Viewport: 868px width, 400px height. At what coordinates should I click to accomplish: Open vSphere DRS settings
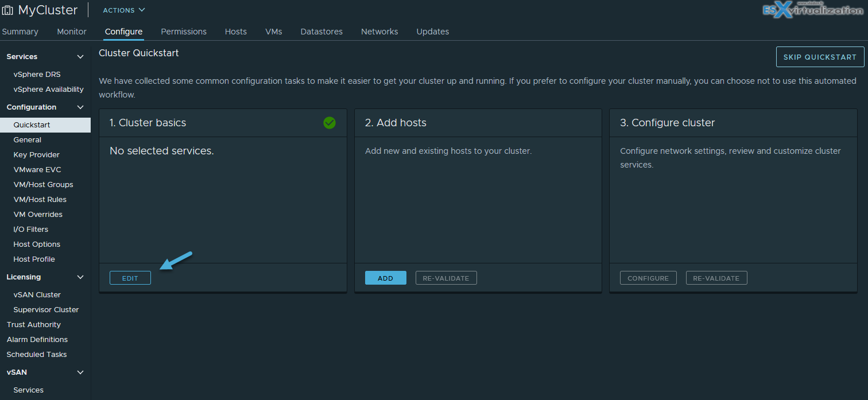(x=37, y=75)
